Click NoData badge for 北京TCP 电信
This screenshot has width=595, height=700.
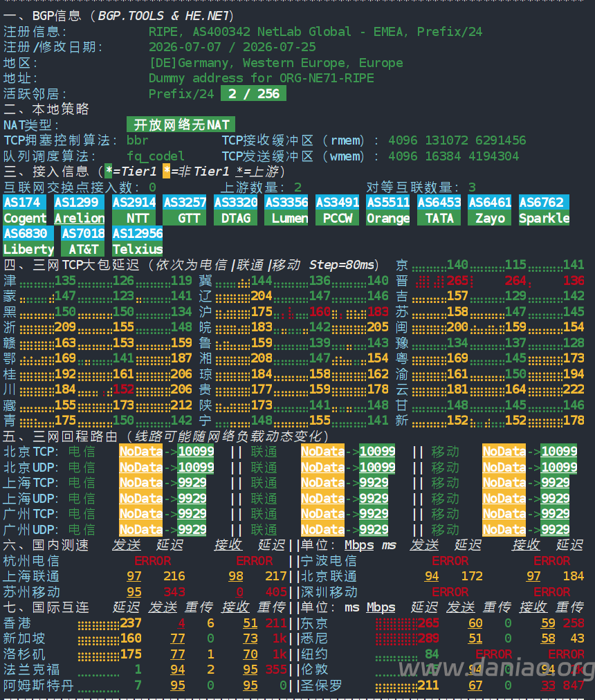coord(141,452)
